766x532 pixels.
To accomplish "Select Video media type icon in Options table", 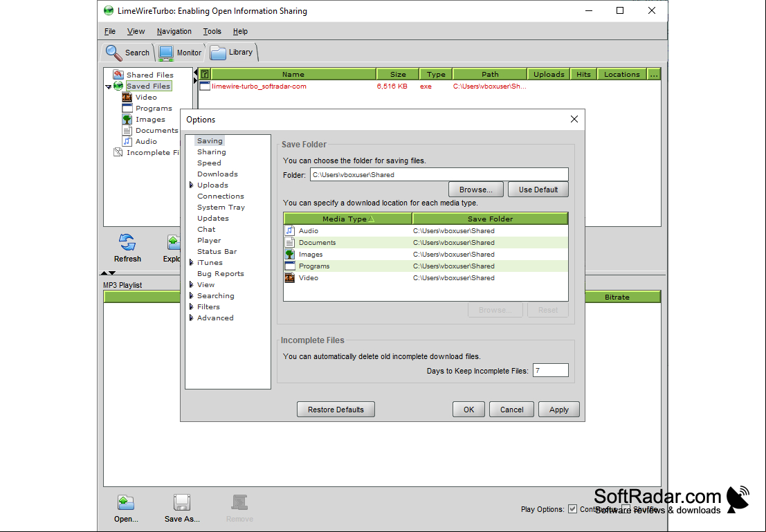I will [290, 277].
